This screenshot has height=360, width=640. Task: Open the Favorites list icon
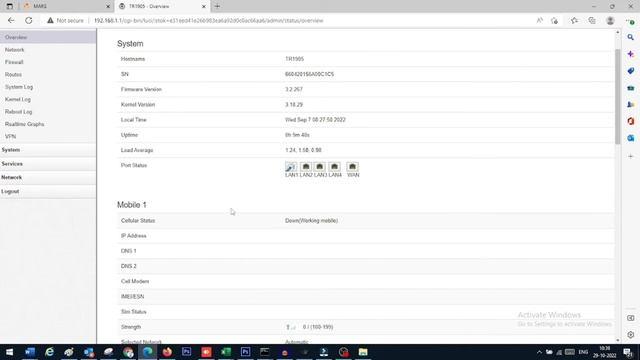click(x=574, y=20)
